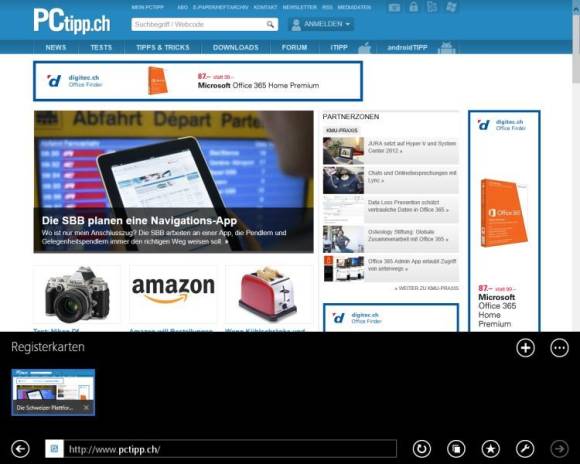Select the pctipp.ch tab thumbnail
The image size is (580, 464).
(53, 392)
